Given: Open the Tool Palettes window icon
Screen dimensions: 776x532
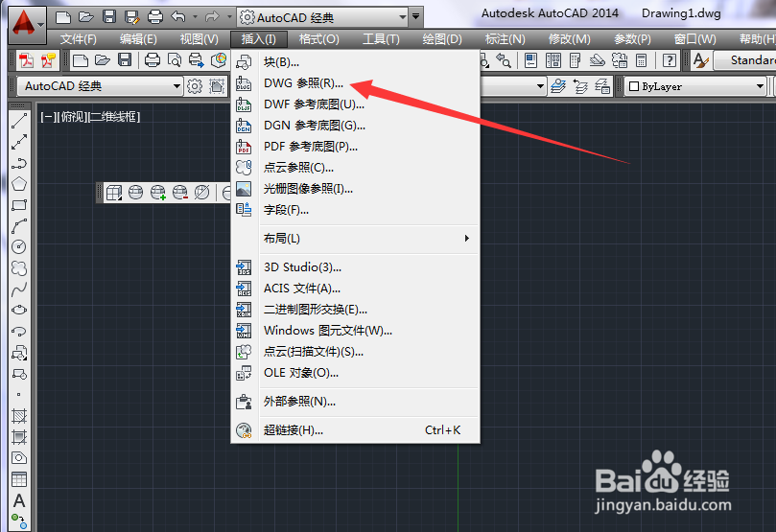Looking at the screenshot, I should 575,60.
